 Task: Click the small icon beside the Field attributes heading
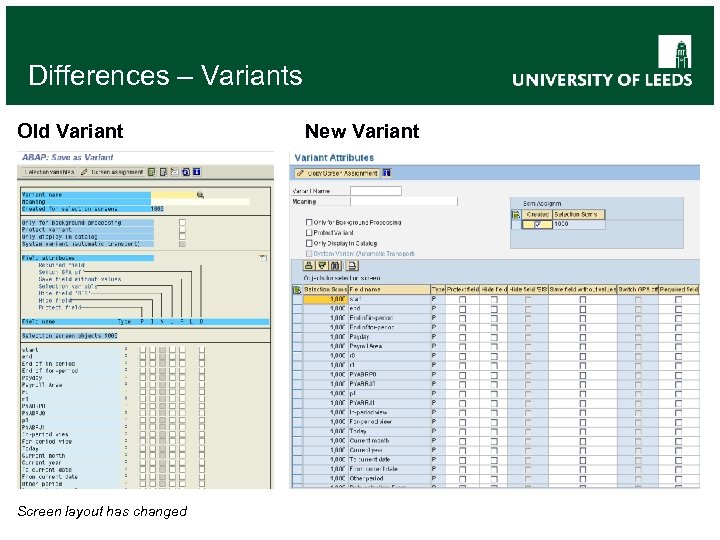(x=263, y=258)
